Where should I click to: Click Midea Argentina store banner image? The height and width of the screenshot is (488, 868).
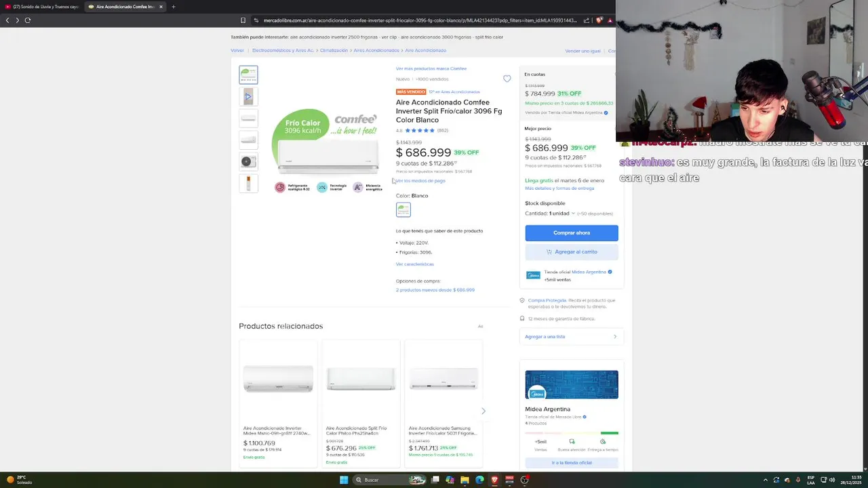(572, 385)
